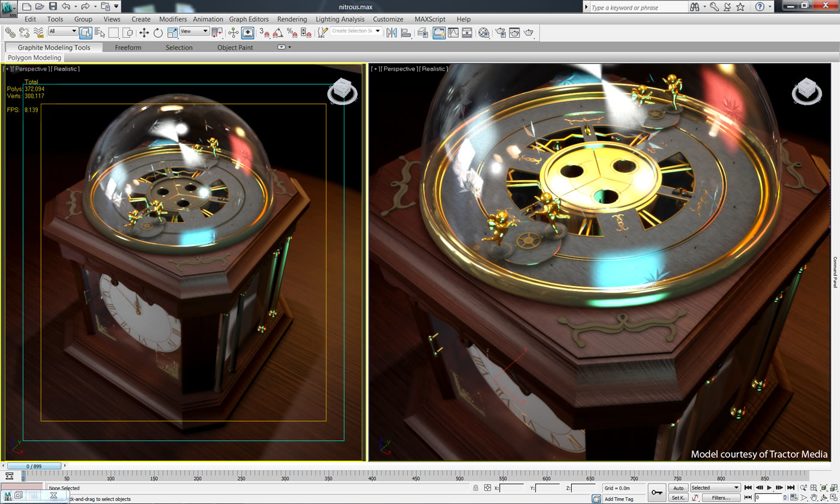Click the ViewCube in the right viewport
Viewport: 840px width, 504px height.
tap(806, 91)
